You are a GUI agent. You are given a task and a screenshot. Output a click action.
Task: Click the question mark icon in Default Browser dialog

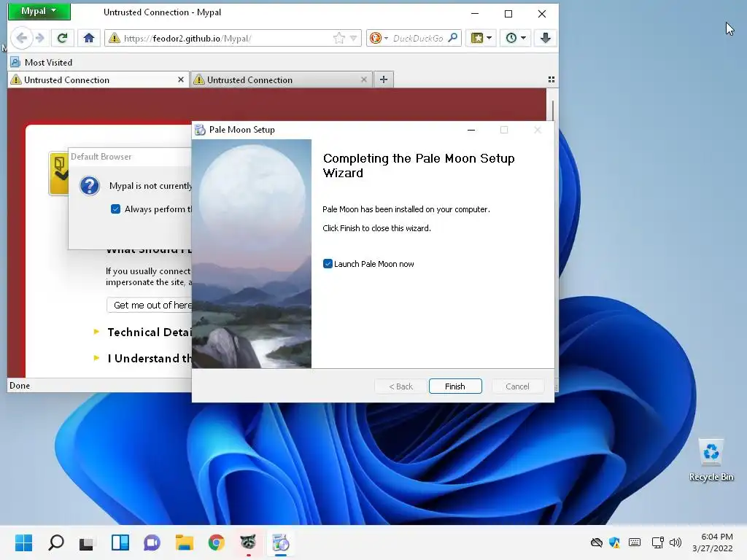point(90,186)
